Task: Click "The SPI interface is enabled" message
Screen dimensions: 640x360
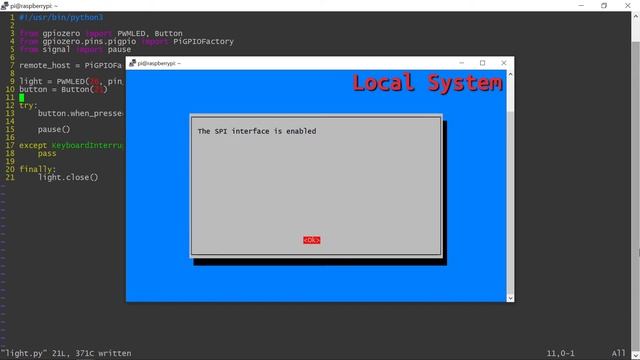Action: [257, 131]
